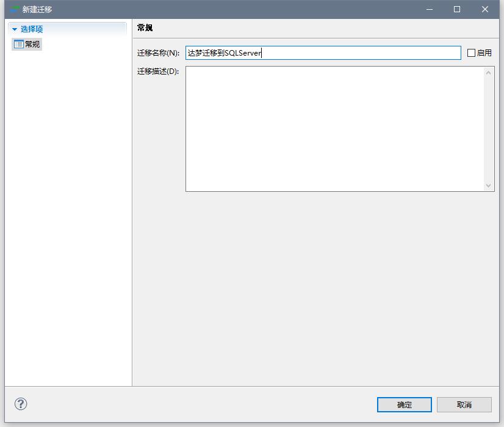This screenshot has height=427, width=504.
Task: Minimize the 新建迁移 dialog window
Action: pos(430,9)
